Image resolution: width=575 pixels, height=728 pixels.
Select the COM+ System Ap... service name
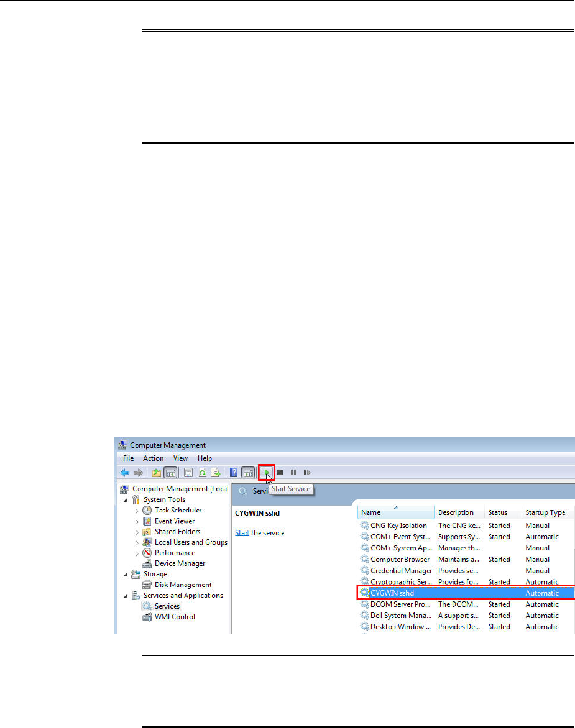click(x=401, y=548)
